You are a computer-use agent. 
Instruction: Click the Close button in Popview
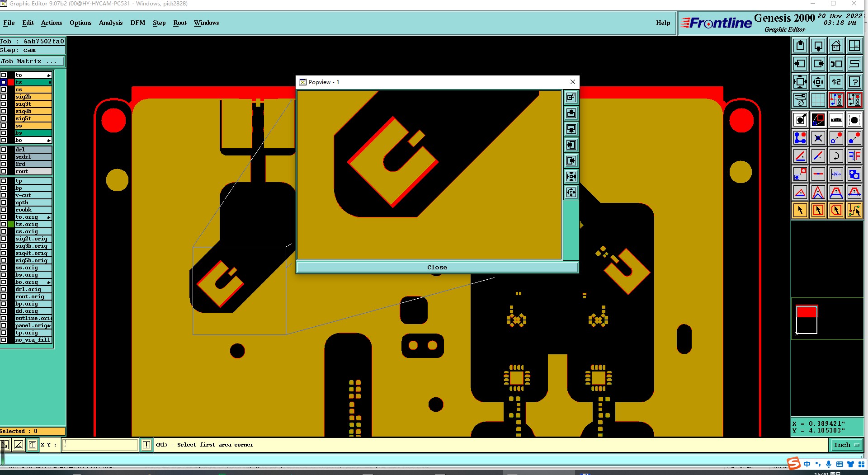(437, 267)
